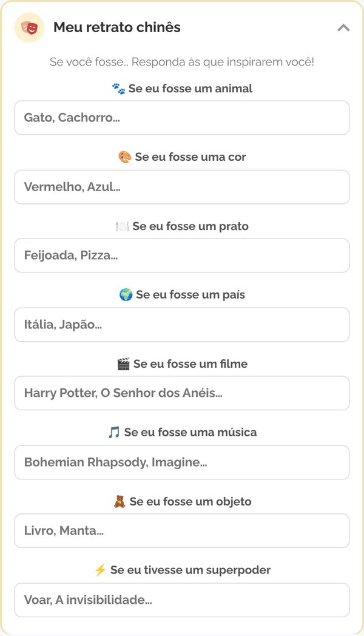Image resolution: width=364 pixels, height=636 pixels.
Task: Click the paw prints animal icon
Action: point(118,89)
